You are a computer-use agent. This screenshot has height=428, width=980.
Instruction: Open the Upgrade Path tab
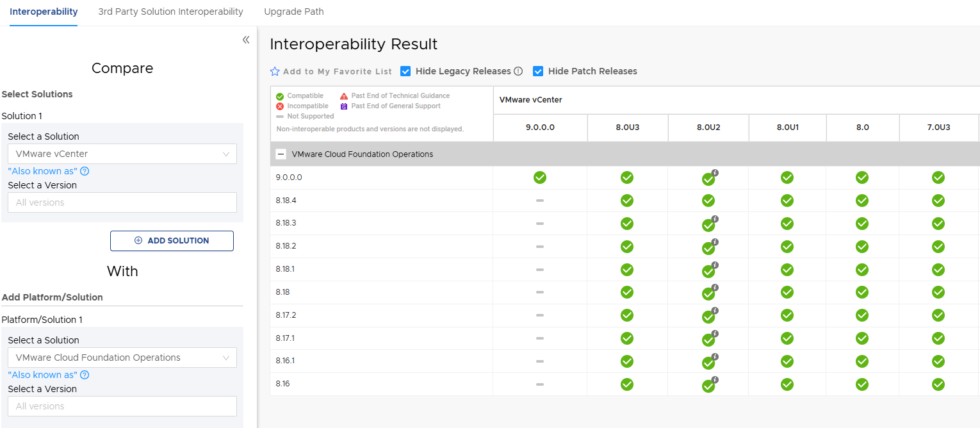point(293,12)
